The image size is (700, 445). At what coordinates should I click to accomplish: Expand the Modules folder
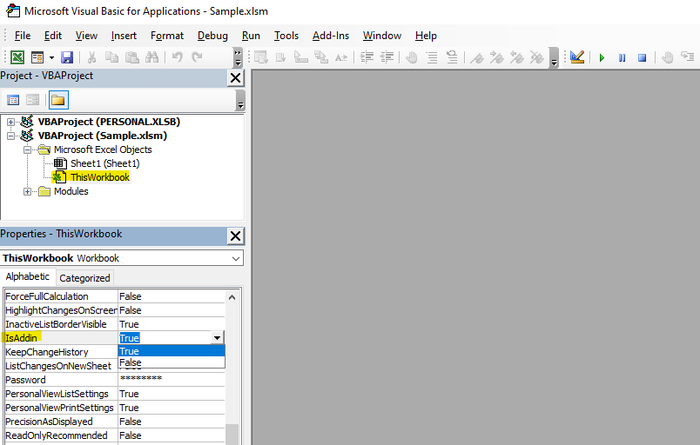(28, 191)
